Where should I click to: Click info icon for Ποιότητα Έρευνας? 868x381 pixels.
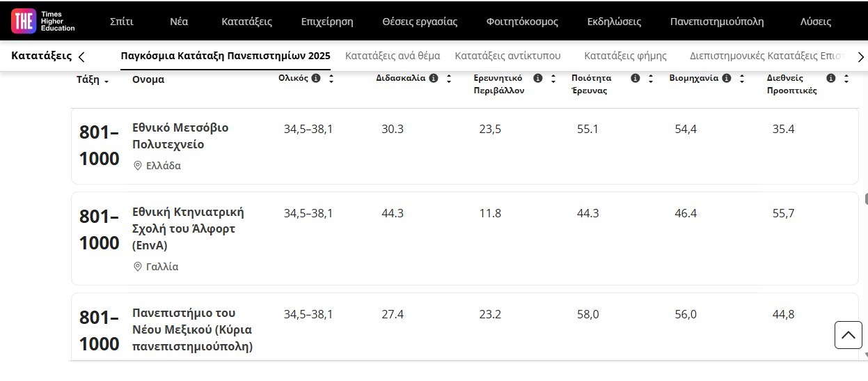coord(635,79)
